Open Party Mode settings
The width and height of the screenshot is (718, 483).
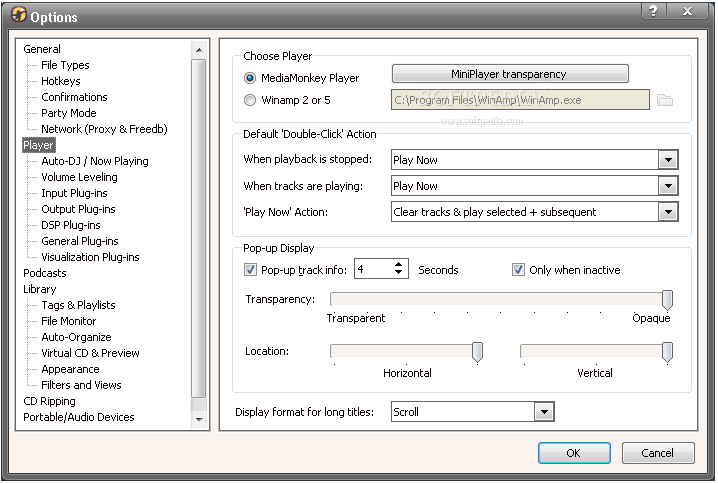pyautogui.click(x=69, y=113)
